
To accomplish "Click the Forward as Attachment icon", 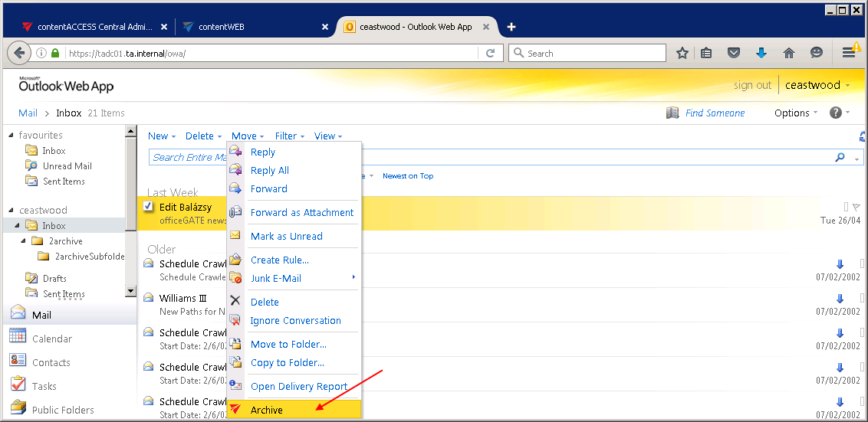I will tap(236, 212).
